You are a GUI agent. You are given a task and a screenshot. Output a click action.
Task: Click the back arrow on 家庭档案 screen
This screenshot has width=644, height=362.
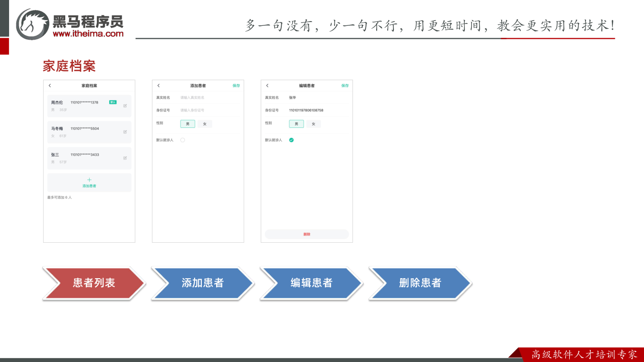point(50,86)
